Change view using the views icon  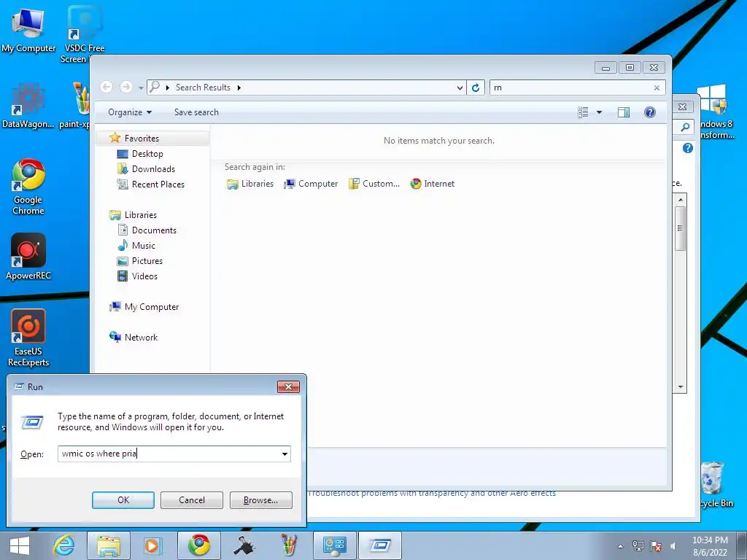coord(583,112)
